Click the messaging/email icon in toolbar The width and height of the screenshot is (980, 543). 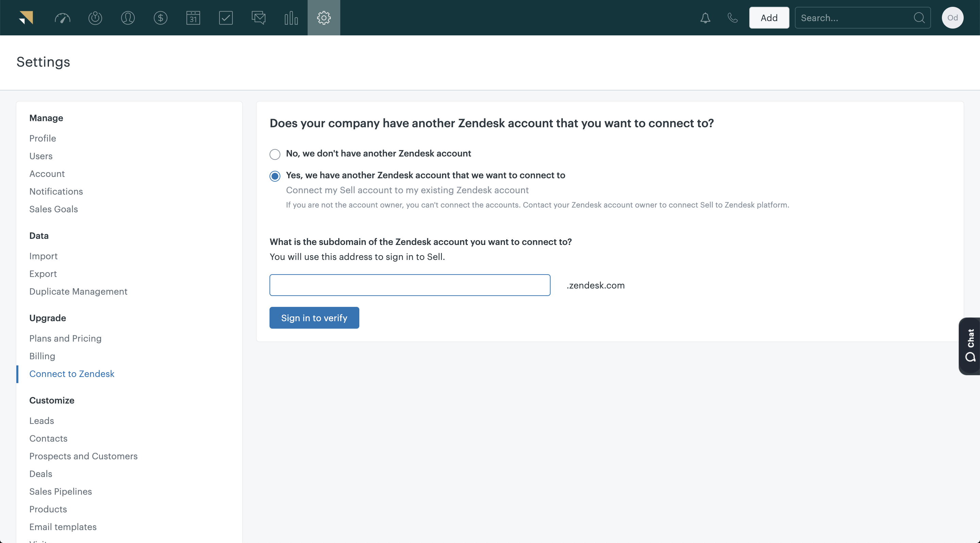coord(258,18)
